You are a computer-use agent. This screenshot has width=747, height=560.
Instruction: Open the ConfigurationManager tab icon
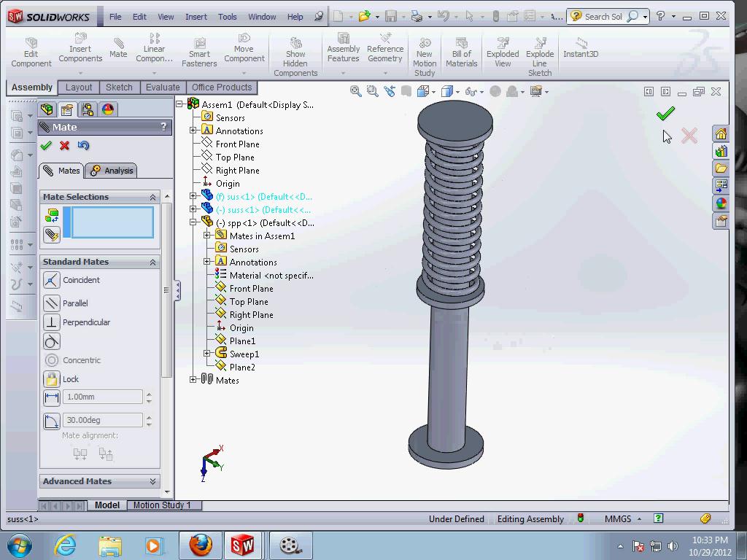[88, 109]
